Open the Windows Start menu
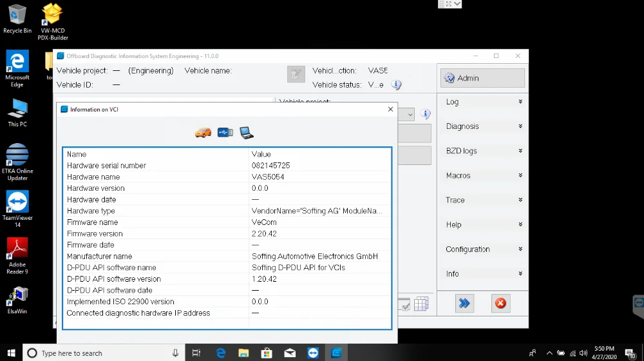Screen dimensions: 644x361 click(11, 353)
